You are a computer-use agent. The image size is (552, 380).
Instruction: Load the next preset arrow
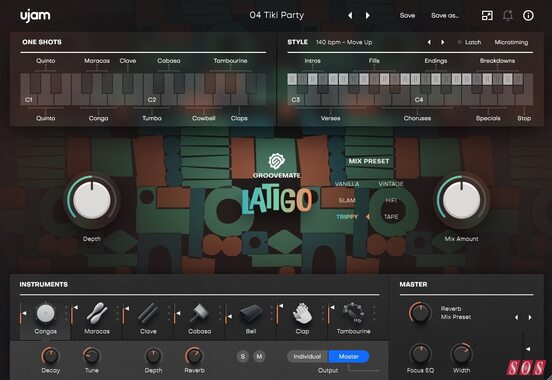[368, 15]
